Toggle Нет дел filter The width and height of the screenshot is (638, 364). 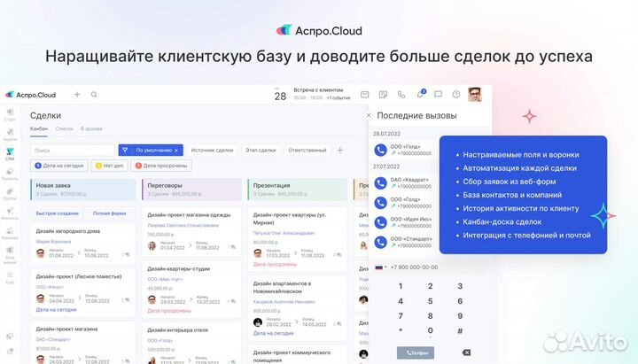click(109, 166)
